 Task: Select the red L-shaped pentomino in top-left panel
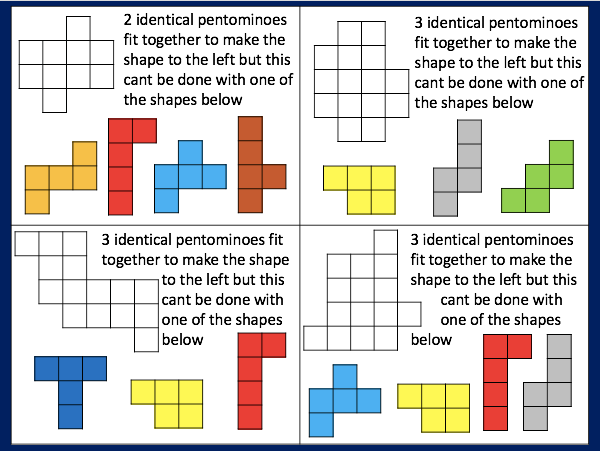point(120,165)
